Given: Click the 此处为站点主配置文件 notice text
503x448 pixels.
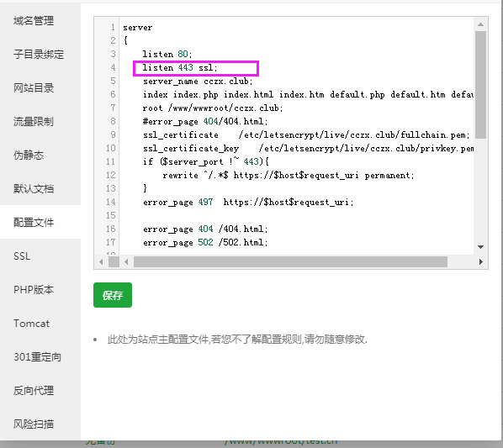Looking at the screenshot, I should 237,339.
